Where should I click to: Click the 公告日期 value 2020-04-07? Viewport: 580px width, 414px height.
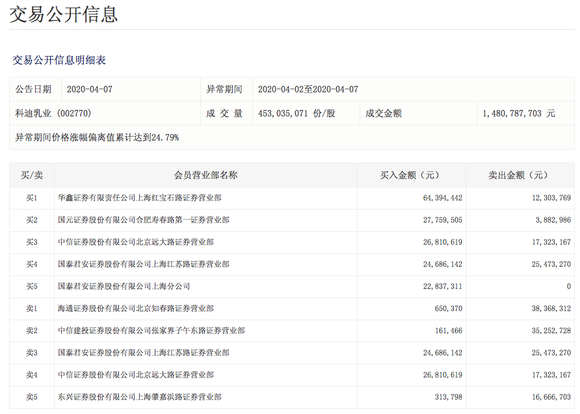coord(90,90)
